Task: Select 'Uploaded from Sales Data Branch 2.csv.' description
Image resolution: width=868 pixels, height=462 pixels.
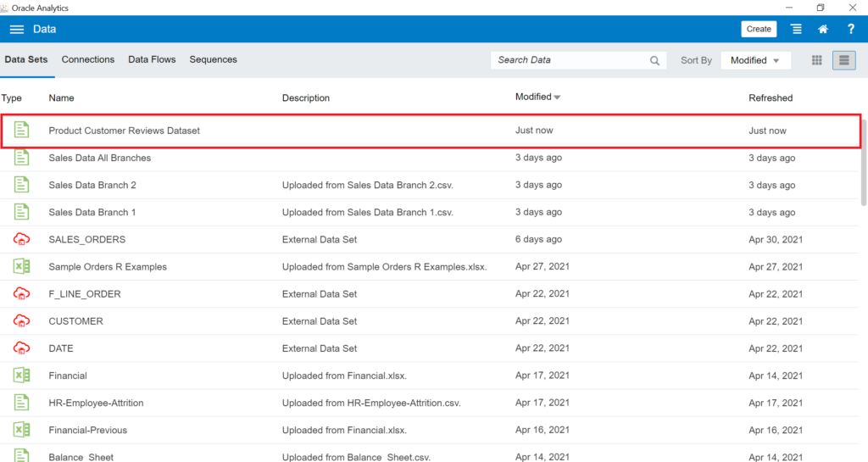Action: coord(368,185)
